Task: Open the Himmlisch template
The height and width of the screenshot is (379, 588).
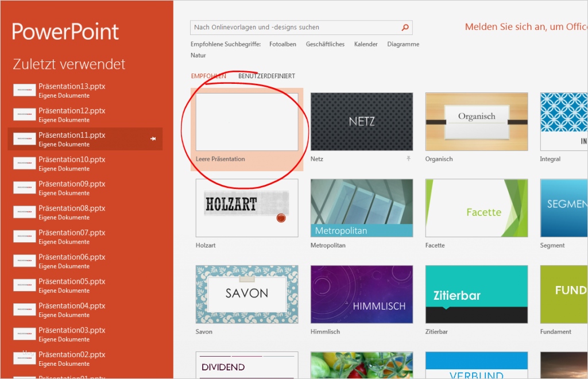Action: tap(361, 293)
